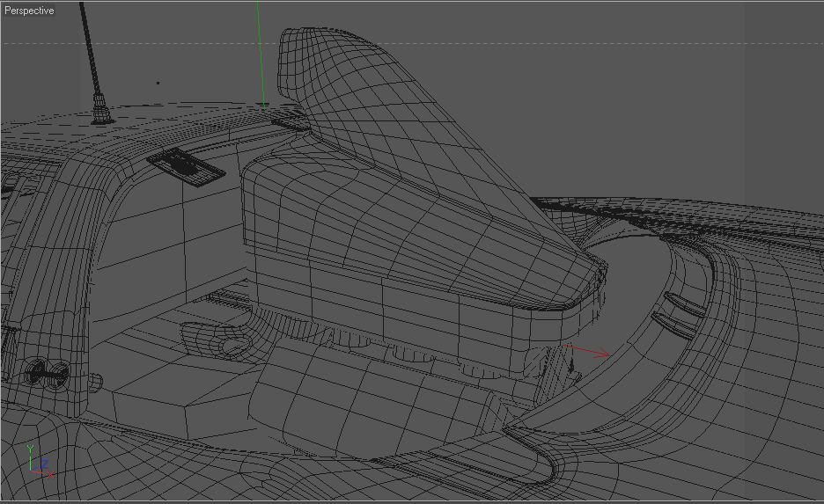
Task: Select the antenna base mount
Action: [102, 110]
